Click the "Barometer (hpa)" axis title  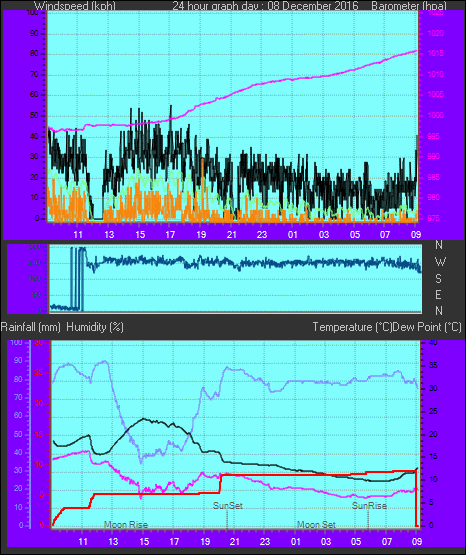click(x=409, y=6)
